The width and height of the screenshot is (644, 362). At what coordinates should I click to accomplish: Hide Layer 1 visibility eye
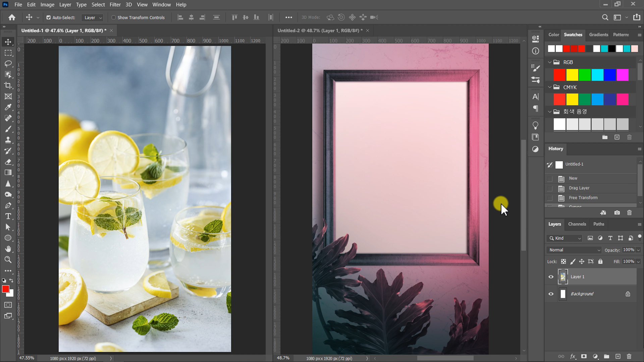[x=551, y=277]
